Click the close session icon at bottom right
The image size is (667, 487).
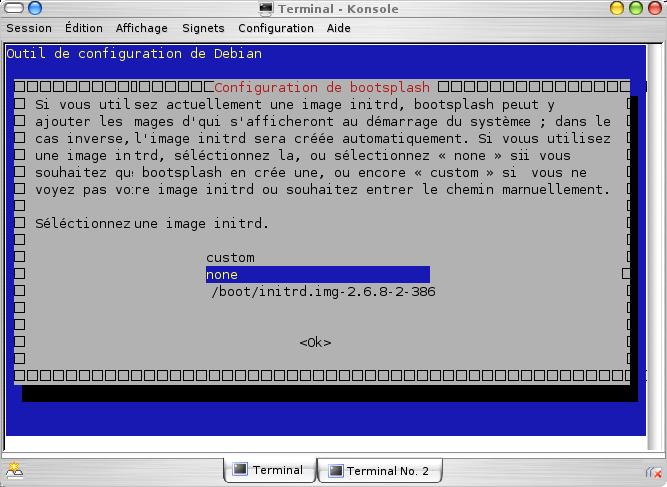pos(653,472)
